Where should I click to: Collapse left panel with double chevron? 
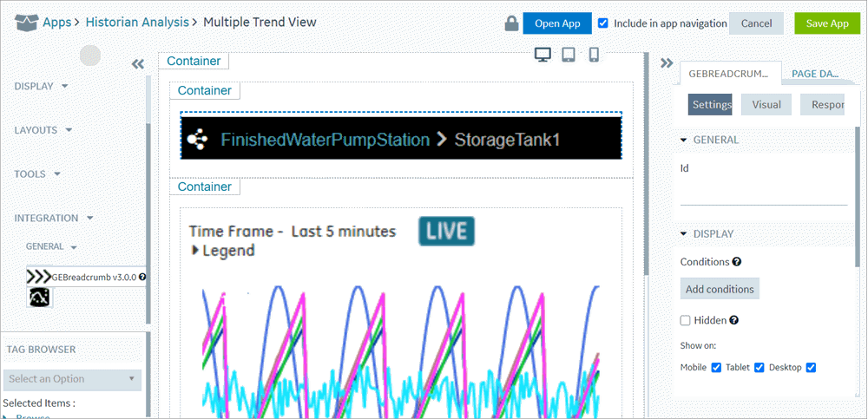click(x=138, y=64)
